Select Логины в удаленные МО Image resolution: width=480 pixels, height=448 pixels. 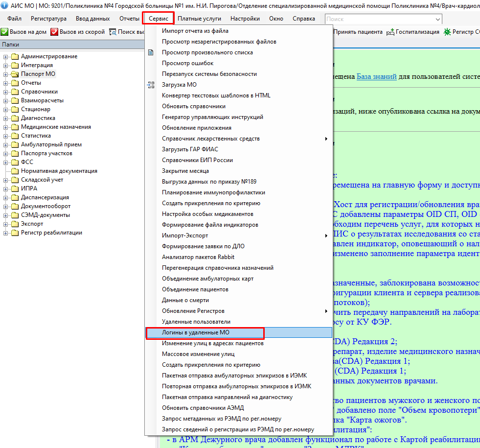coord(239,332)
